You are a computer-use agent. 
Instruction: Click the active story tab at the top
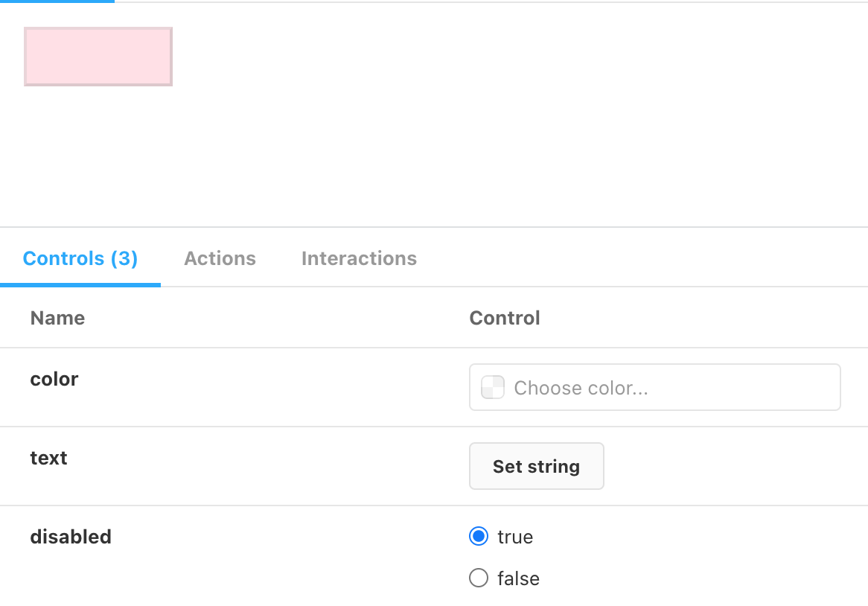[x=57, y=3]
